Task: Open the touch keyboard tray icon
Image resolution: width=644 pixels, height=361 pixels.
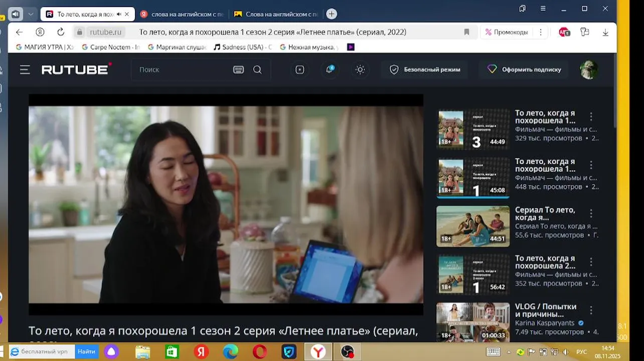Action: coord(493,352)
